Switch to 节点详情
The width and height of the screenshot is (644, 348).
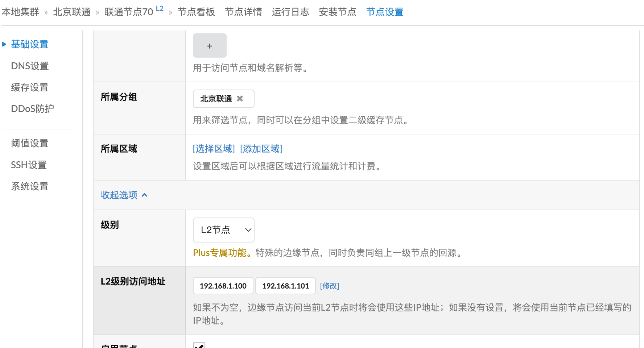[243, 12]
